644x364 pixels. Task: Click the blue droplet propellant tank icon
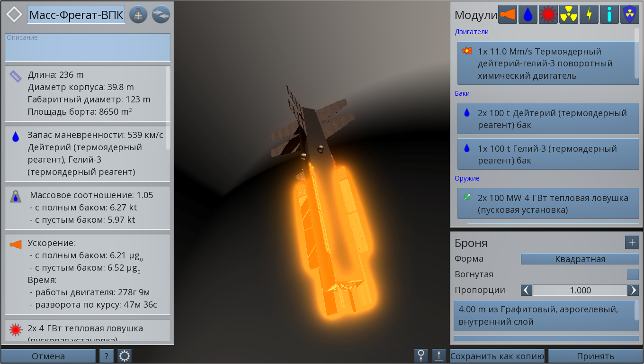(528, 15)
